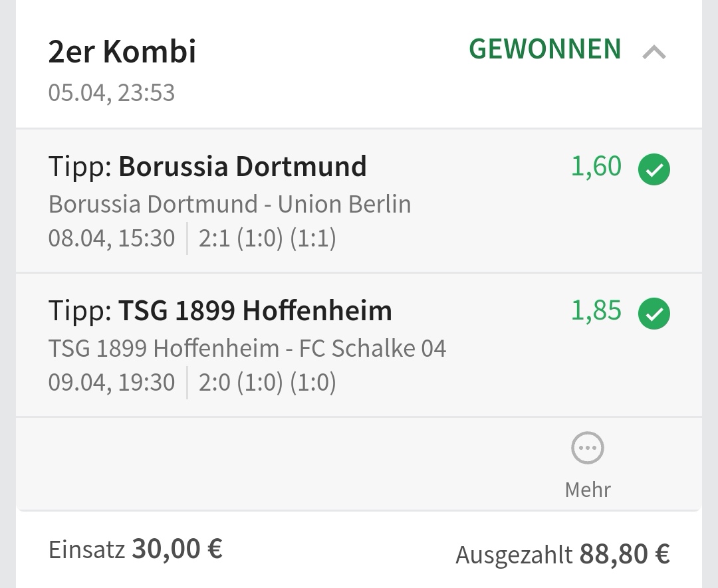Click the 09.04, 19:30 kickoff time
This screenshot has width=718, height=588.
pos(112,382)
